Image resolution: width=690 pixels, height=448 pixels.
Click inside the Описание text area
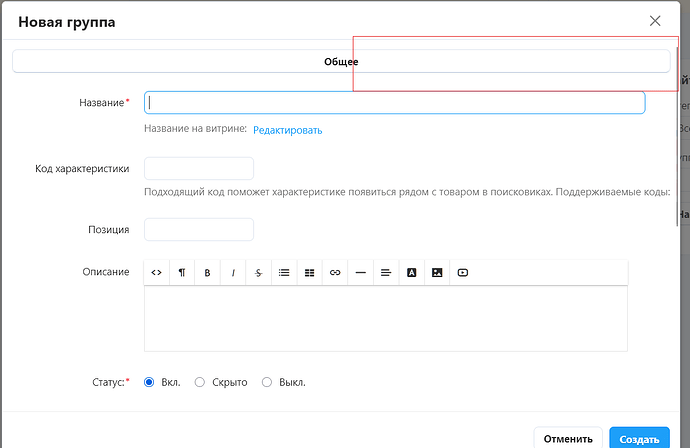386,319
